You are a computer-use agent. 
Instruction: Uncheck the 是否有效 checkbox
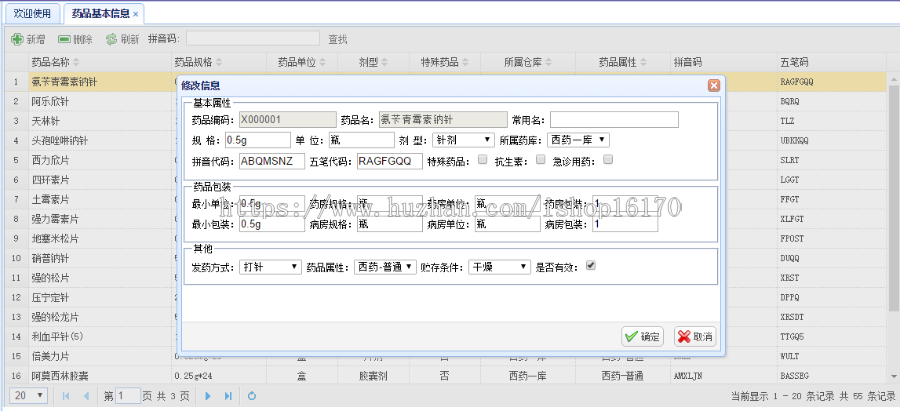[x=591, y=266]
